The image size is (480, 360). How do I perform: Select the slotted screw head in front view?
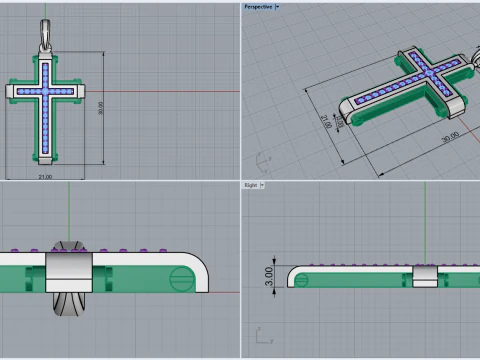[x=182, y=279]
